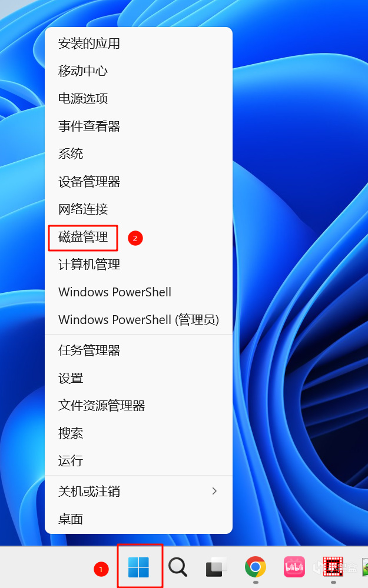Select 文件资源管理器 entry
This screenshot has height=588, width=368.
pos(101,405)
